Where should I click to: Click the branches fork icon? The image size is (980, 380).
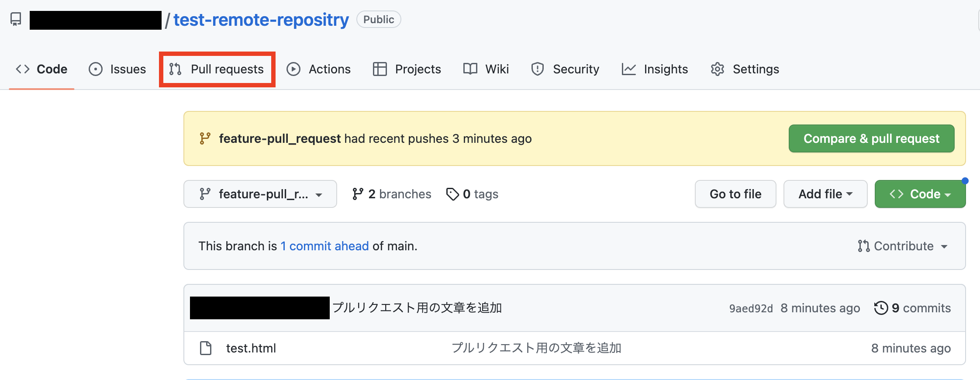(x=358, y=194)
